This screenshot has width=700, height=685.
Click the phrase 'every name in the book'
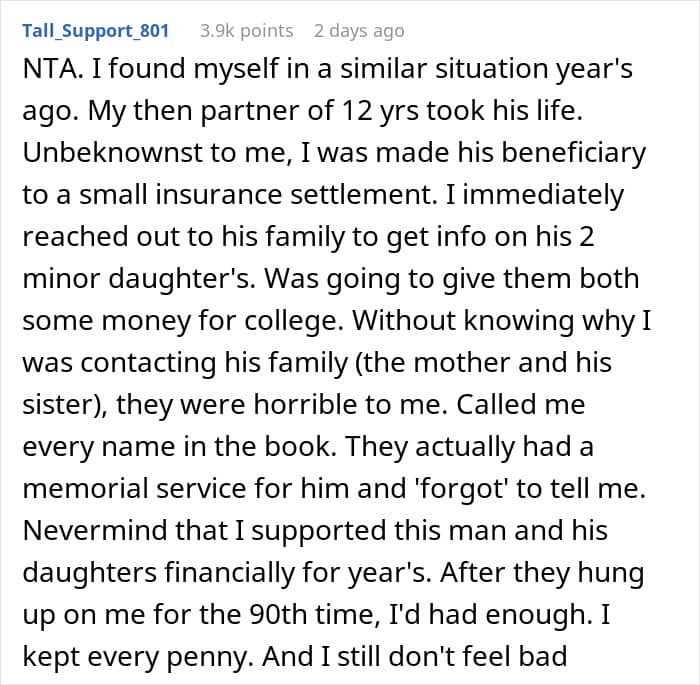click(x=178, y=447)
